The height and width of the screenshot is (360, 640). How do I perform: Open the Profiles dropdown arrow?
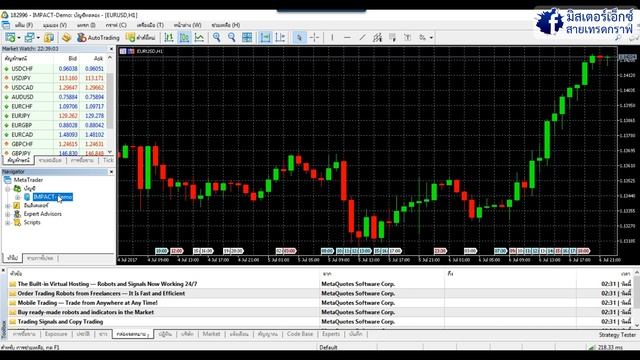point(38,38)
